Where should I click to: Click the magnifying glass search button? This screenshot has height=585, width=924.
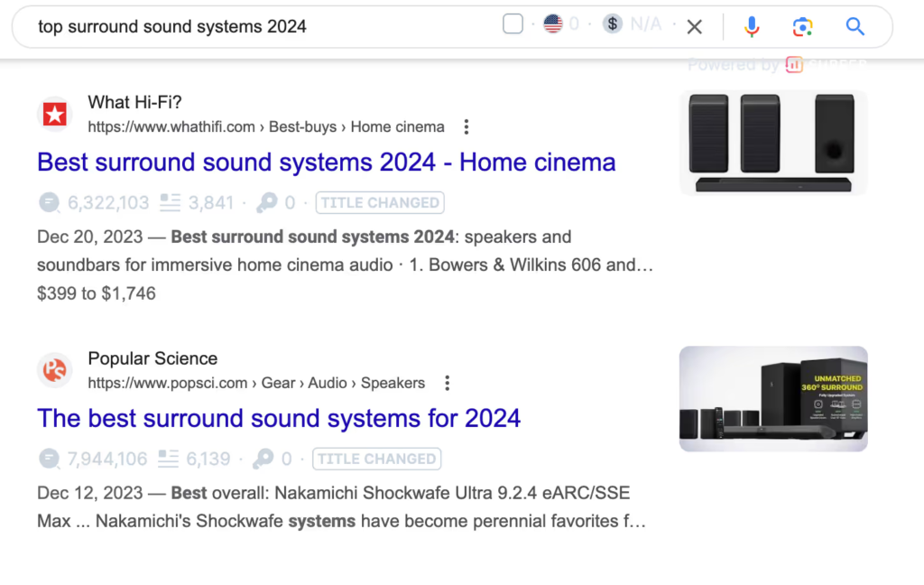855,26
